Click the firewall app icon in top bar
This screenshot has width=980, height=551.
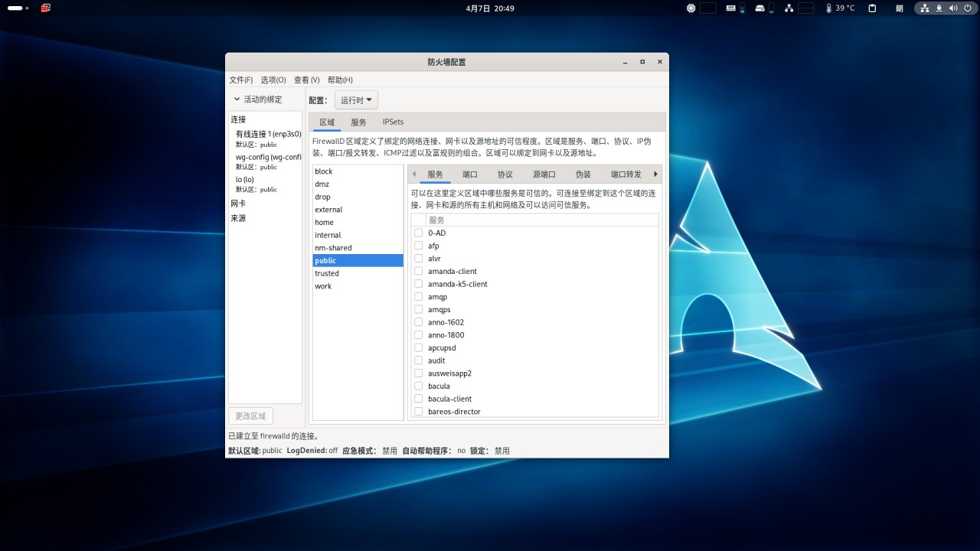(x=46, y=8)
